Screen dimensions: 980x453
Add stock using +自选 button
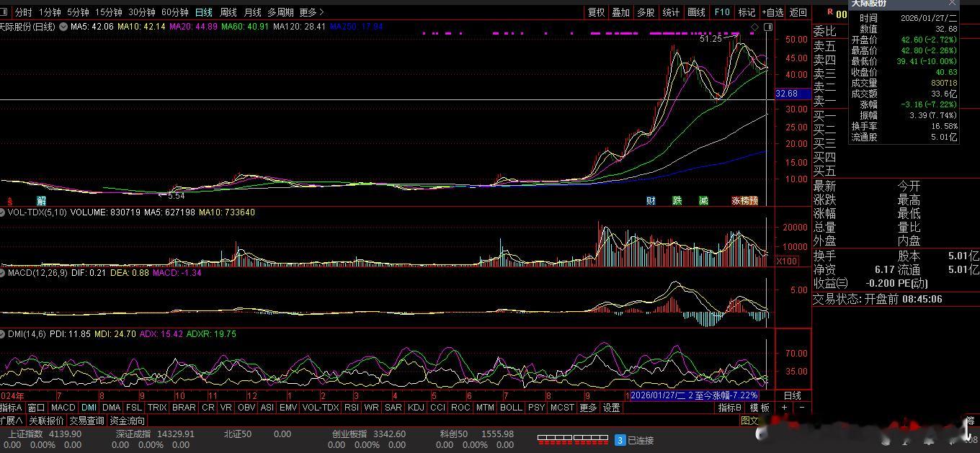[772, 12]
